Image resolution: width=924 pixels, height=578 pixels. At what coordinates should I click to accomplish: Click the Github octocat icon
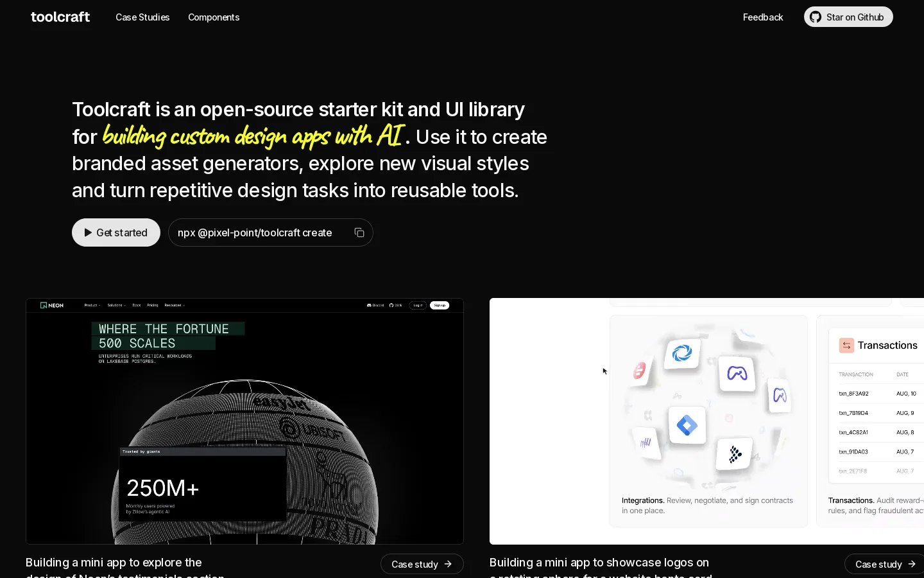click(816, 17)
